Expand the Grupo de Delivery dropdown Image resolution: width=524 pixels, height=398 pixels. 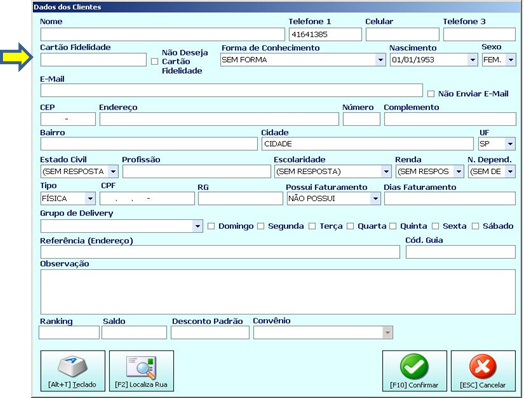click(198, 226)
